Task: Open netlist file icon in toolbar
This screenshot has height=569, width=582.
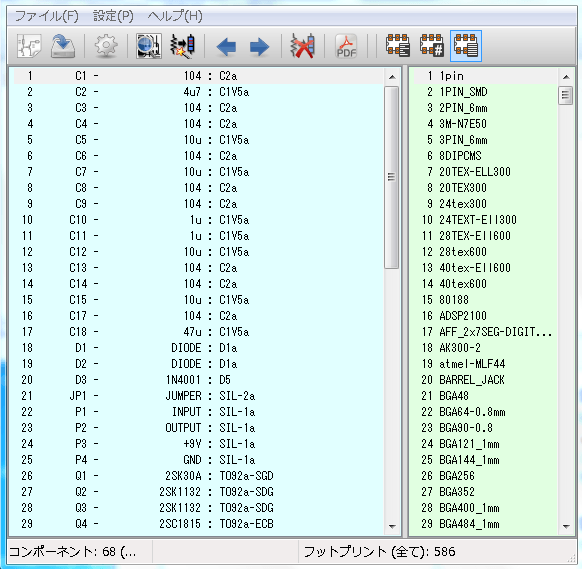Action: pos(29,46)
